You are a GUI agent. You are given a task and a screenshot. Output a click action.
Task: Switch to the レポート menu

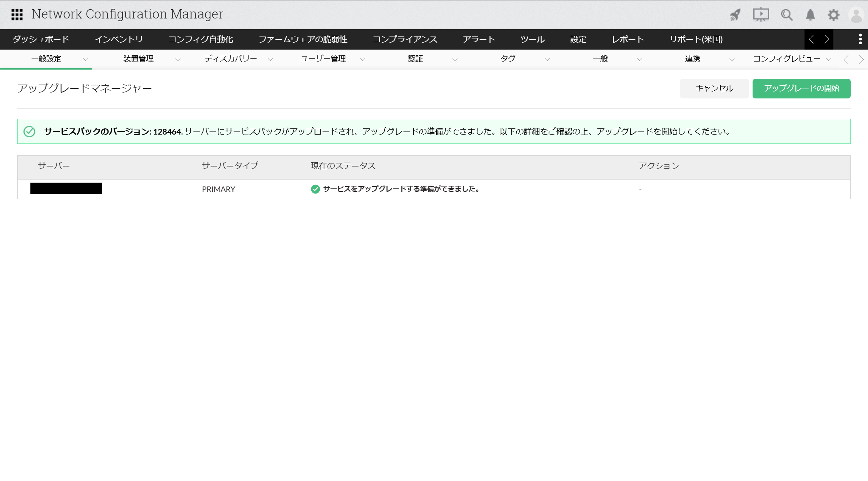628,39
